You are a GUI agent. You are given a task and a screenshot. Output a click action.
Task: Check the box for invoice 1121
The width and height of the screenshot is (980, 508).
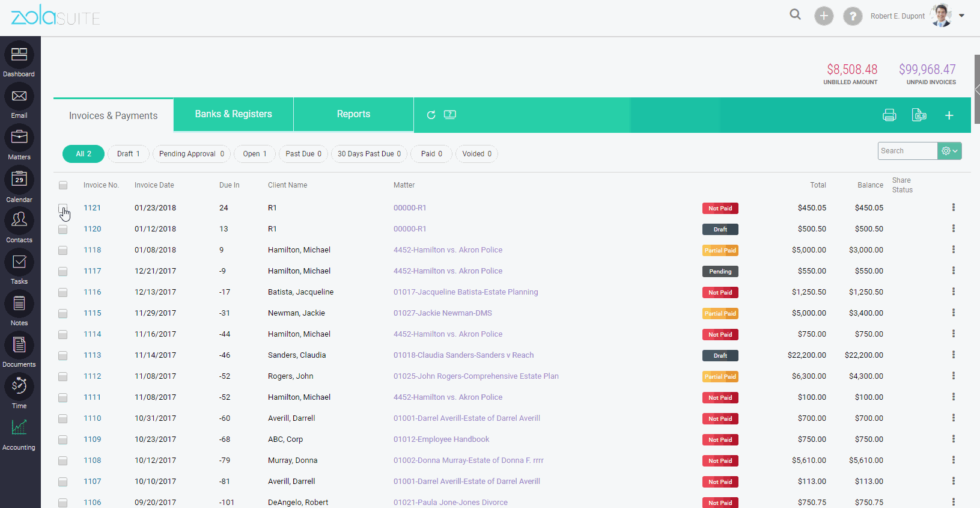(x=63, y=208)
